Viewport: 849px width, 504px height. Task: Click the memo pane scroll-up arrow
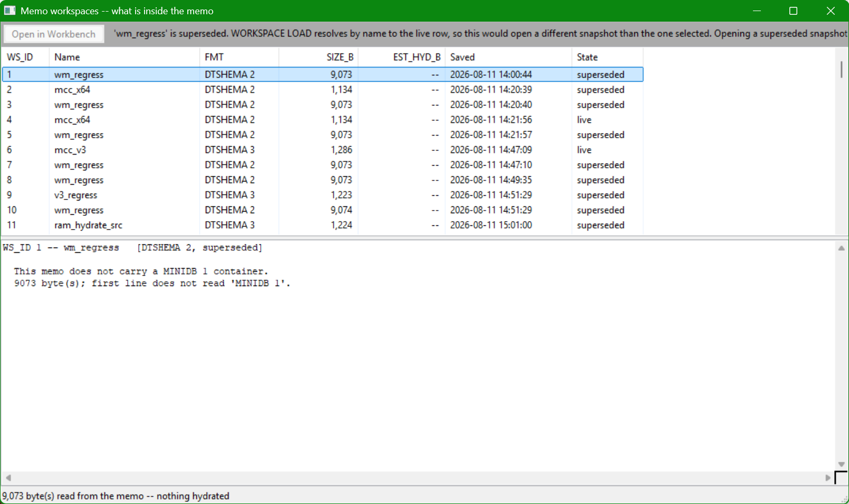[x=841, y=248]
